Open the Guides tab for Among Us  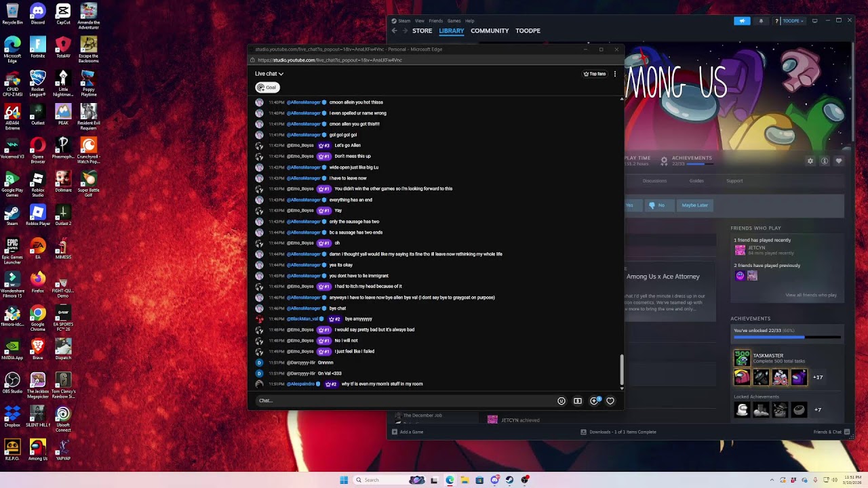[x=696, y=181]
